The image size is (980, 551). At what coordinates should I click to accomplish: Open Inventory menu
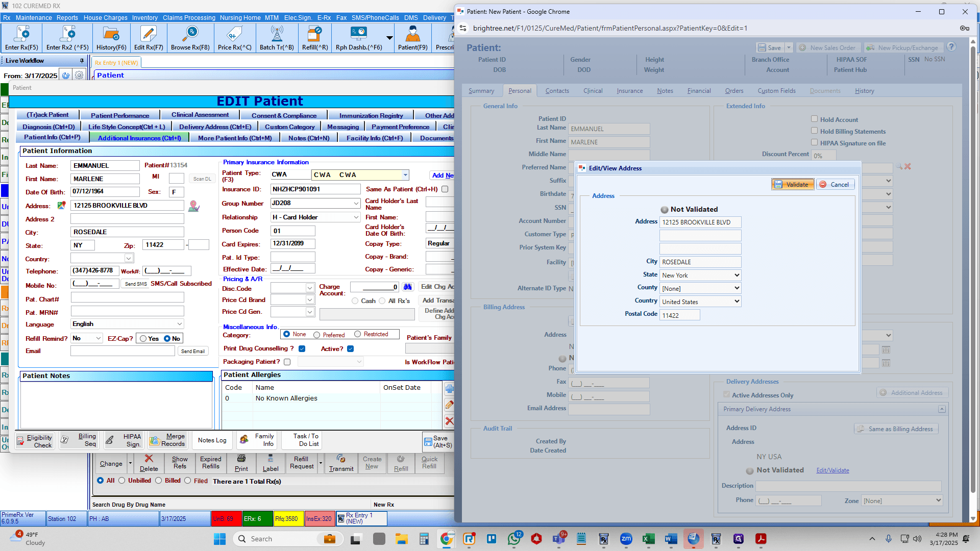[145, 17]
